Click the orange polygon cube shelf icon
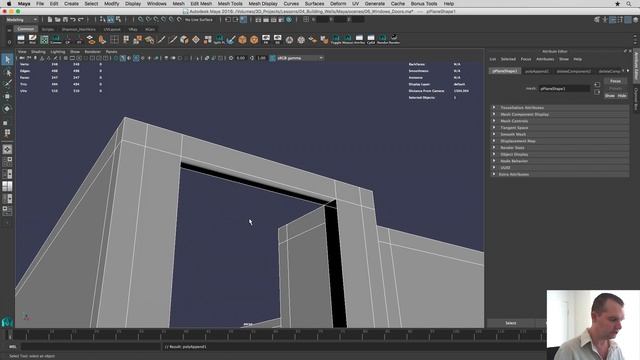Viewport: 640px width, 360px height. [x=184, y=40]
